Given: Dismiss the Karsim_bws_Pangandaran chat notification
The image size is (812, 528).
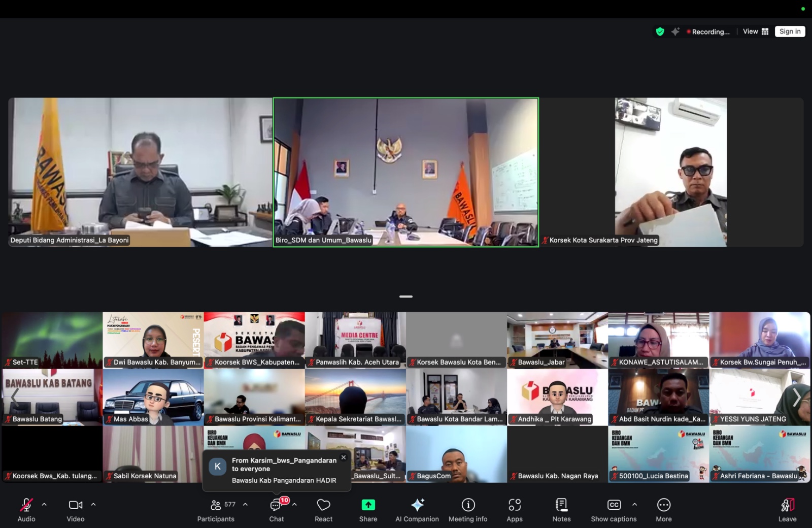Looking at the screenshot, I should tap(344, 457).
